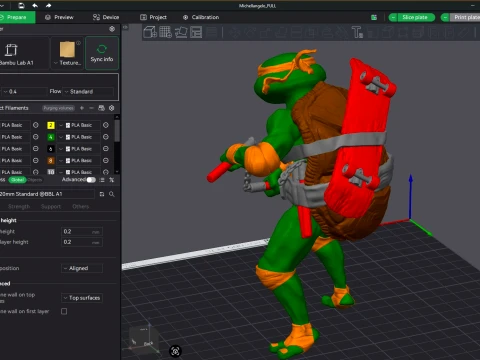480x360 pixels.
Task: Open filament 6 PLA Basic dropdown
Action: pos(79,149)
